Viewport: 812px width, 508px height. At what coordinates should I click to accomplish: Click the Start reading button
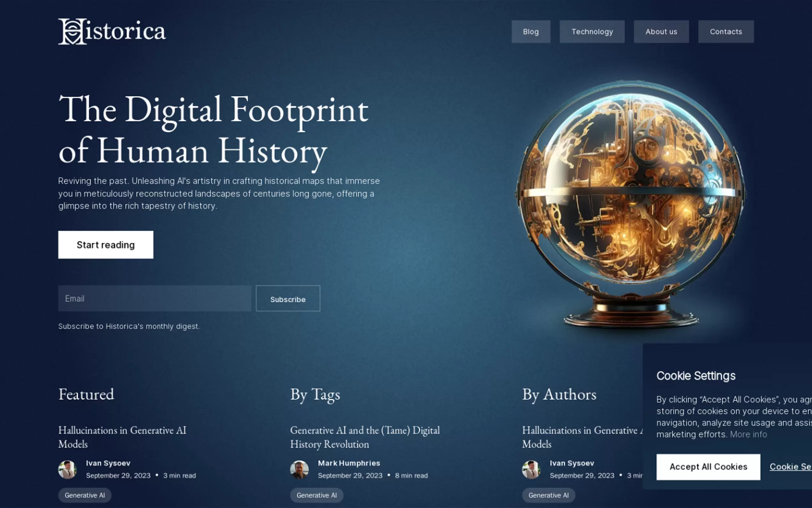pyautogui.click(x=106, y=245)
